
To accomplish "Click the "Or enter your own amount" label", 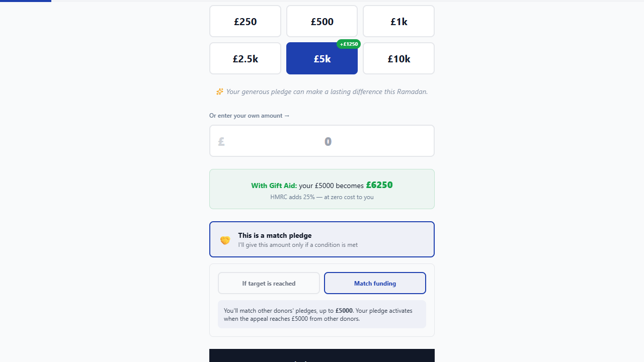I will point(250,116).
